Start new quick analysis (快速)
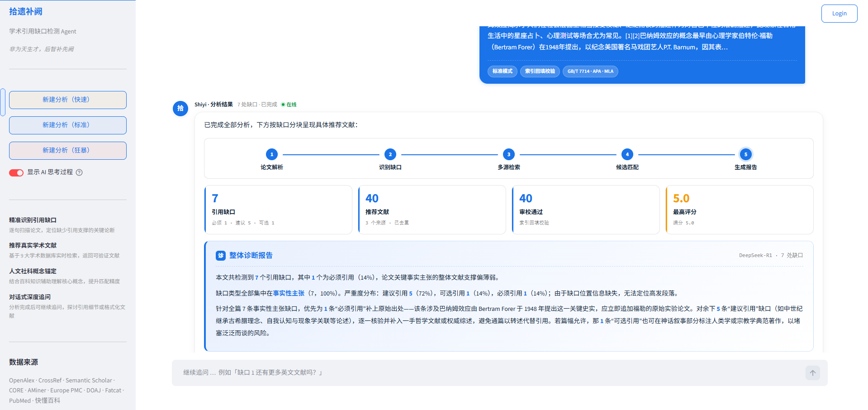 click(x=68, y=100)
